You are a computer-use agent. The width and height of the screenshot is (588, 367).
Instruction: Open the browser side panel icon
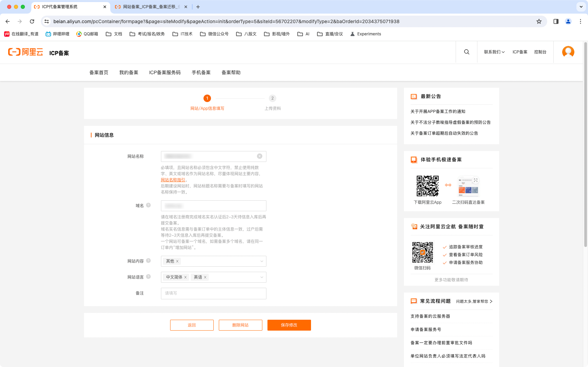point(556,21)
